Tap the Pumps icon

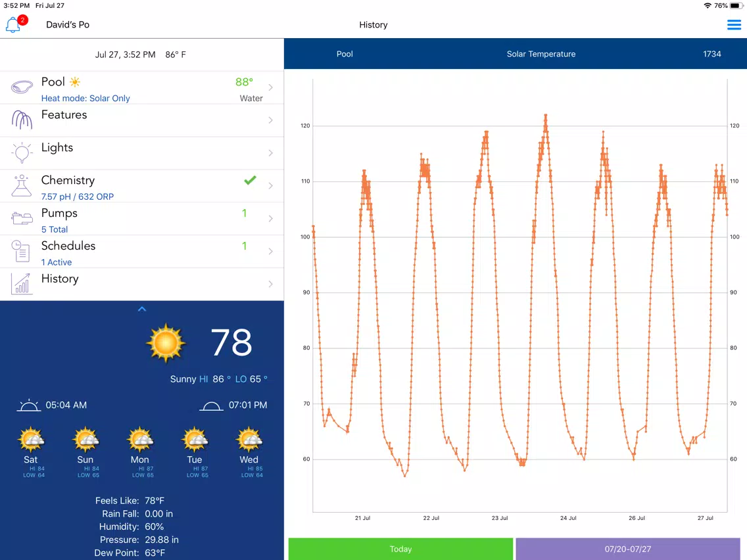click(22, 218)
